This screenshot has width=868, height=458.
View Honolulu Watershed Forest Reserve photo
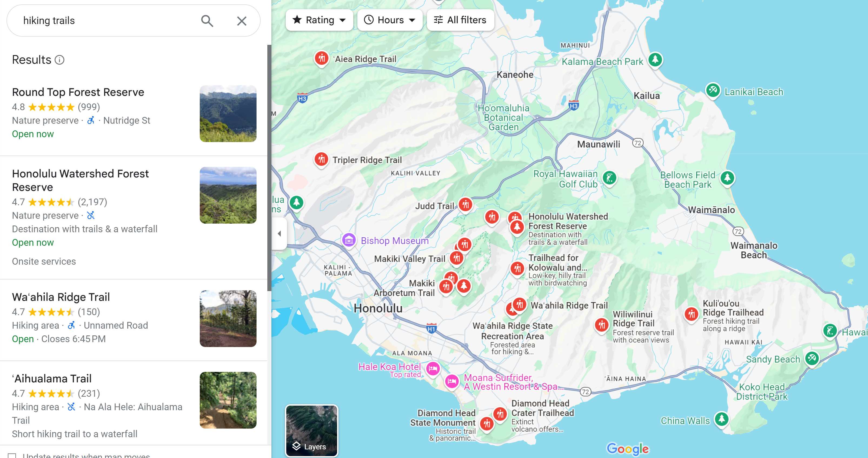tap(228, 195)
